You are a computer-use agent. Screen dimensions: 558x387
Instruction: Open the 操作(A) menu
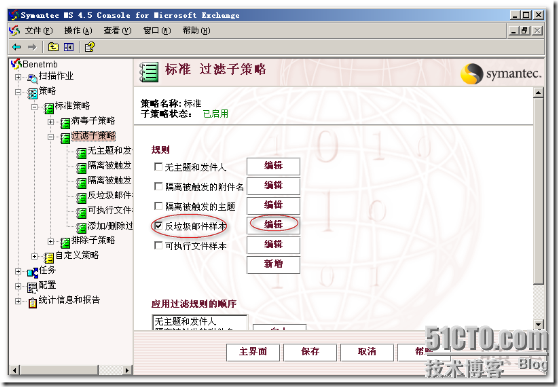pos(78,31)
